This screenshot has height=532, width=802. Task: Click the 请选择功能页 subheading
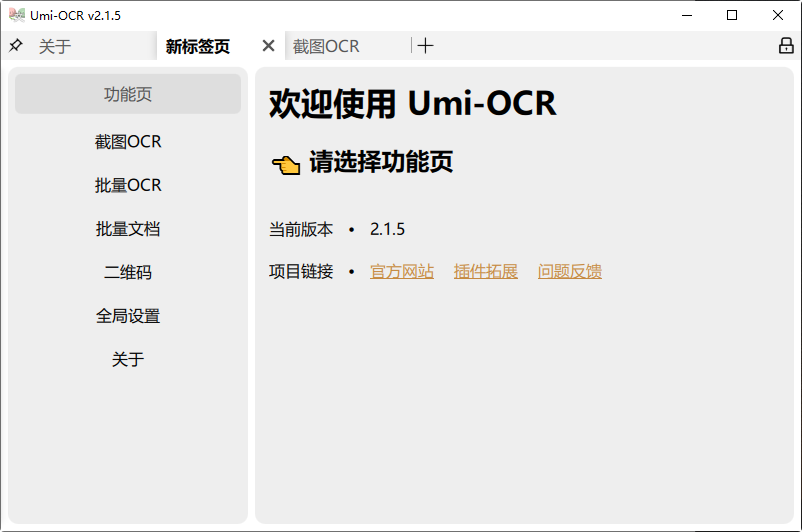(x=381, y=162)
